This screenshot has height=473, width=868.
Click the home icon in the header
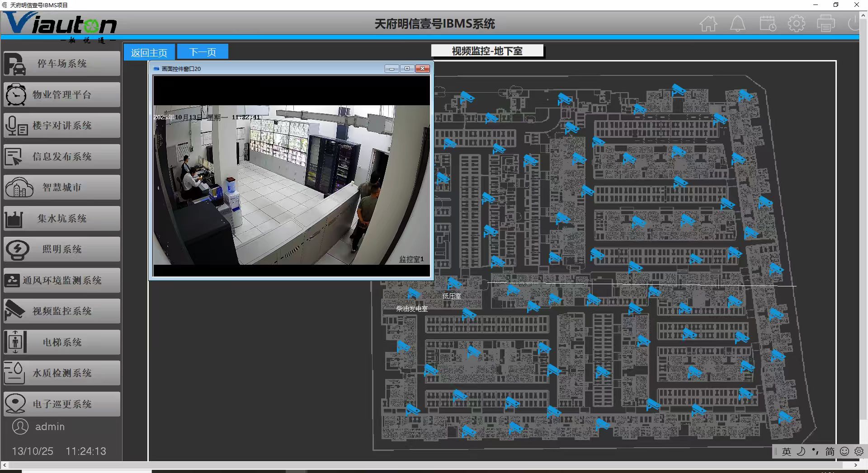pos(708,23)
